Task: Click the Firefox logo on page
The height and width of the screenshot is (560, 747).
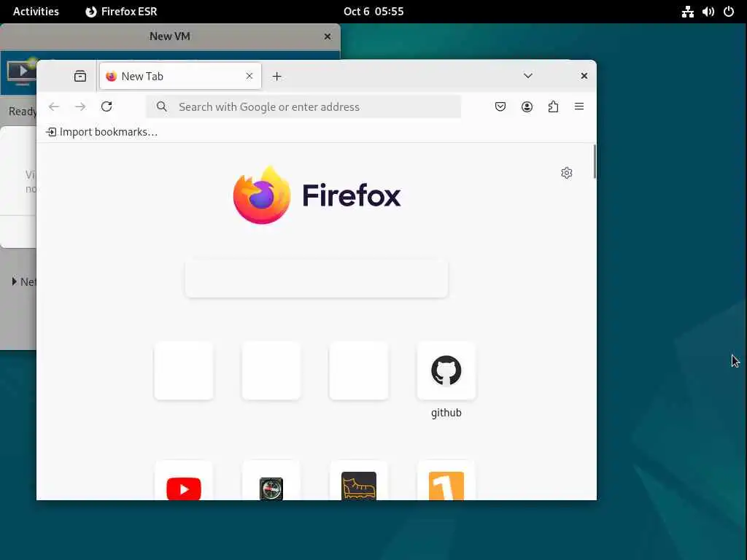Action: coord(317,195)
